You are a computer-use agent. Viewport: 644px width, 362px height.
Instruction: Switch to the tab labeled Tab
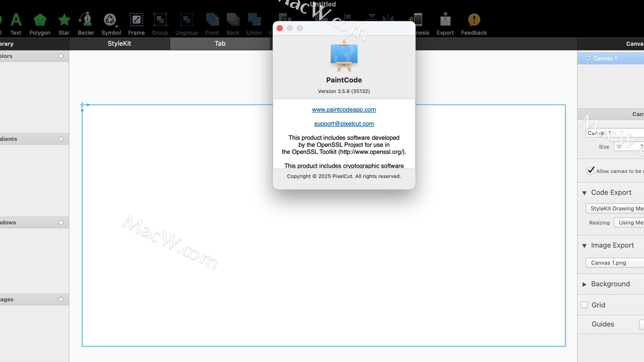pyautogui.click(x=220, y=44)
